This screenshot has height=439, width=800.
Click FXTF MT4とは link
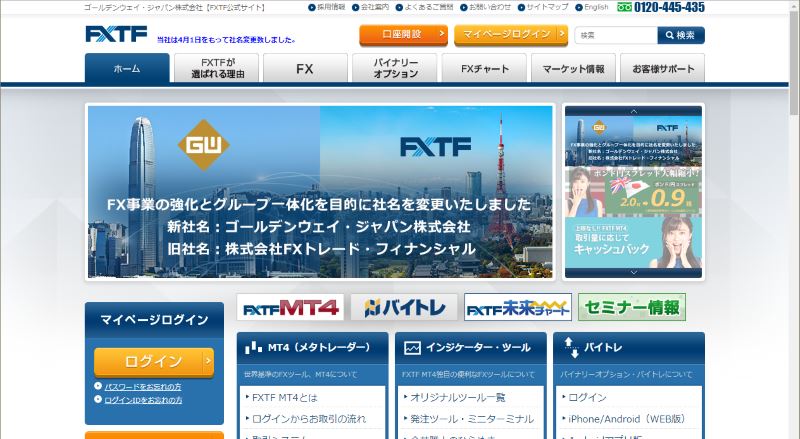click(285, 397)
